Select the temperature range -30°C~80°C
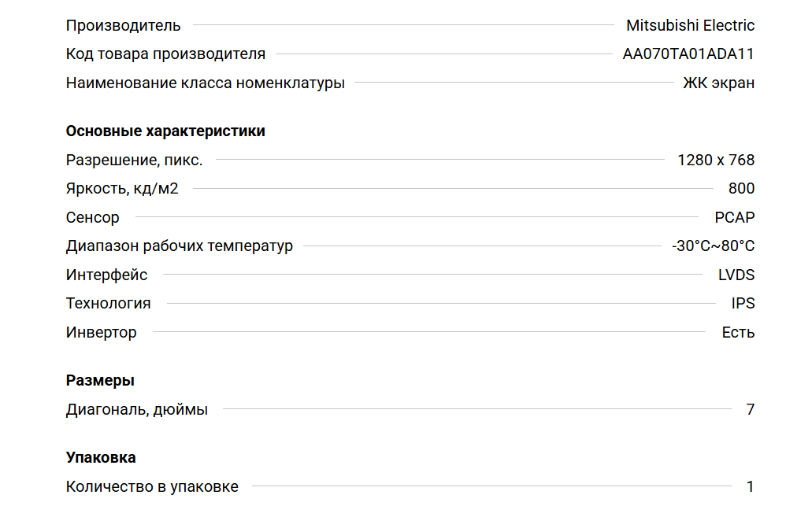 click(713, 246)
